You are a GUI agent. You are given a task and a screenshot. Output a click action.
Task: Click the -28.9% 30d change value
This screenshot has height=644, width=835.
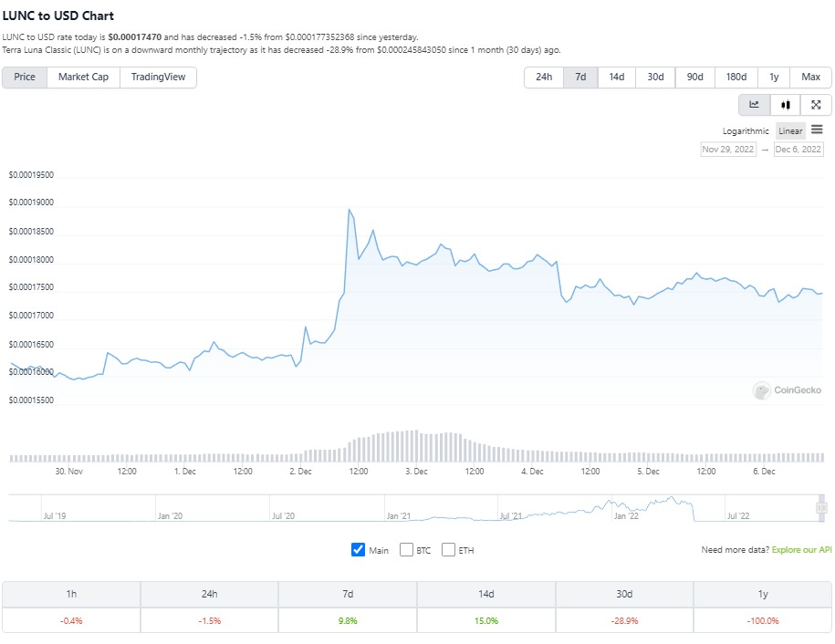click(624, 620)
